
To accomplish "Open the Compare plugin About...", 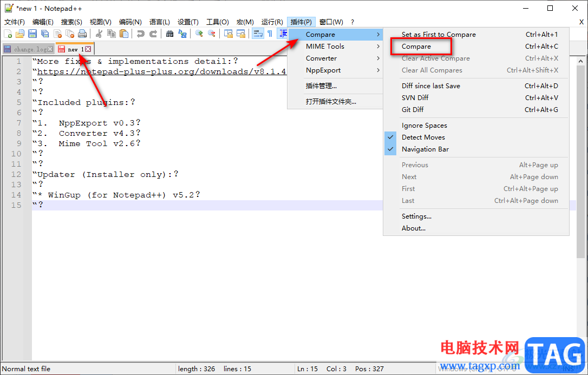I will click(476, 228).
